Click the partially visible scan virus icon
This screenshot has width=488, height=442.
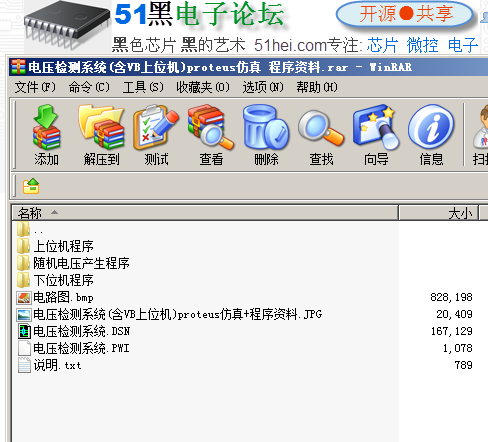click(480, 127)
